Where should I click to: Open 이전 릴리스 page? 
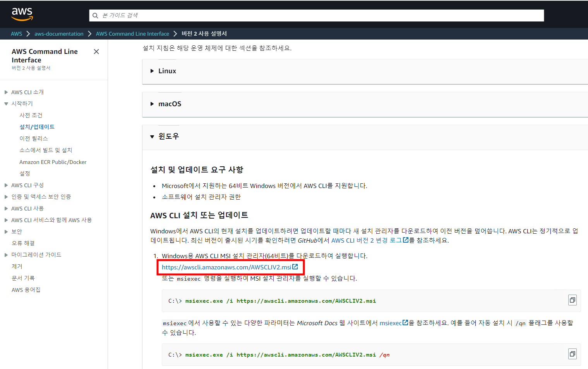(x=34, y=138)
